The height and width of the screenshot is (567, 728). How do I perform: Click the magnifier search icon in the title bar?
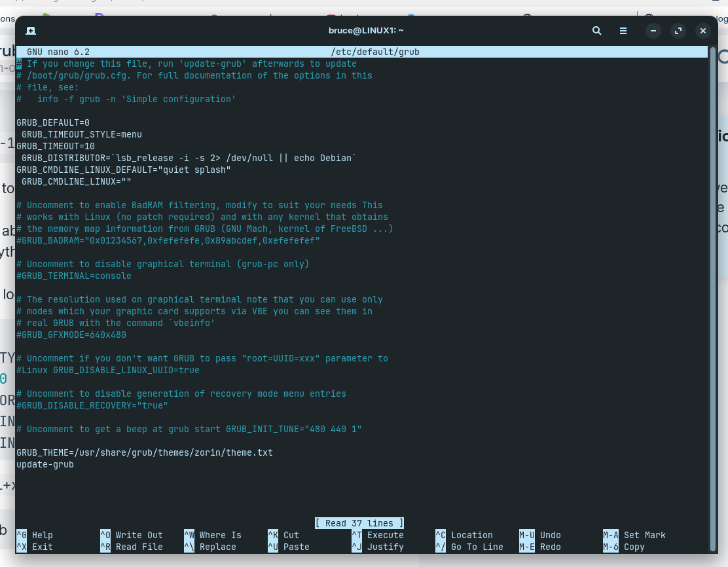[596, 31]
